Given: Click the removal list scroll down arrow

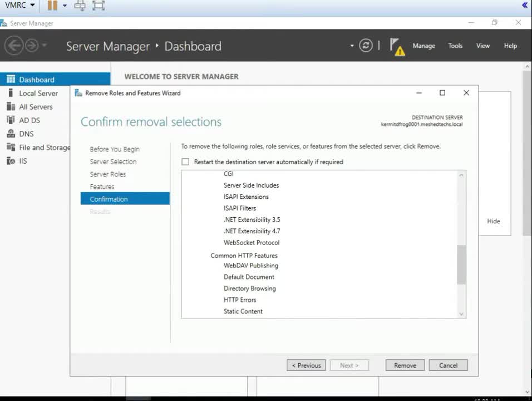Looking at the screenshot, I should [461, 314].
